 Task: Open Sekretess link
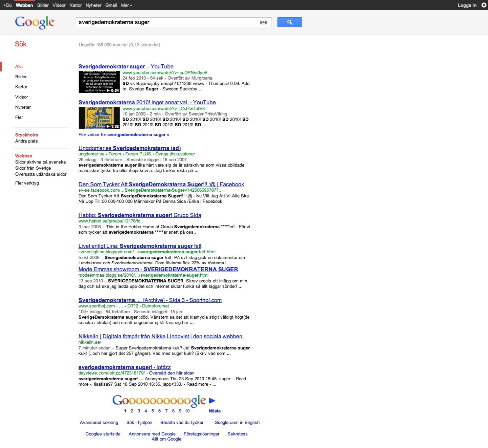pos(238,434)
